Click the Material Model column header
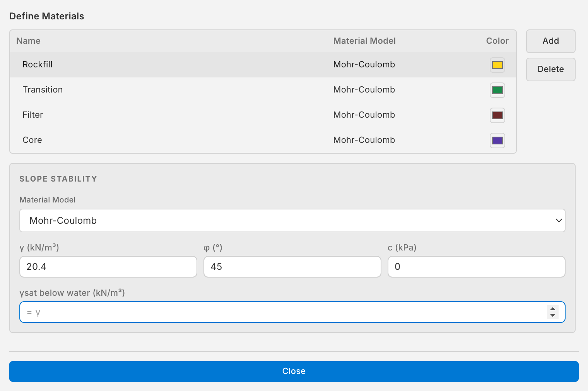 (x=364, y=41)
